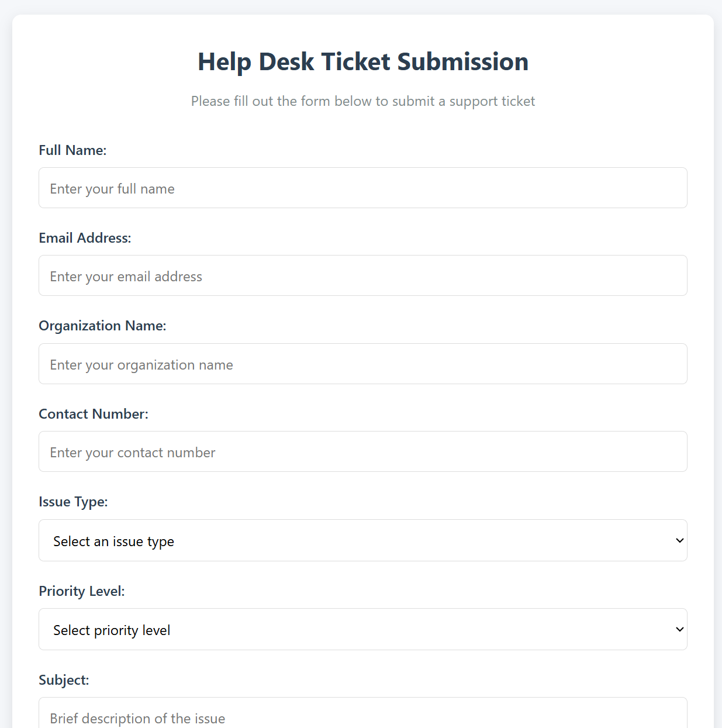Click the 'Full Name:' label
Image resolution: width=722 pixels, height=728 pixels.
72,150
